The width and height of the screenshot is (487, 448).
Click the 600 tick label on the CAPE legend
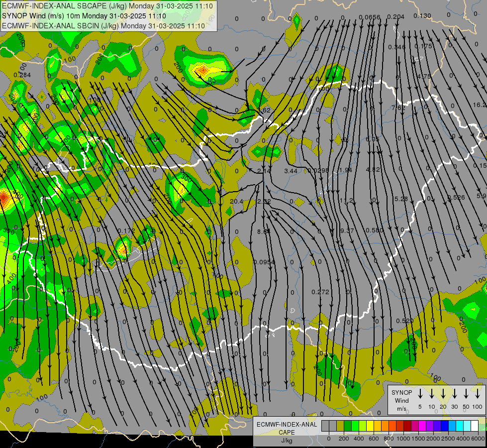click(374, 439)
